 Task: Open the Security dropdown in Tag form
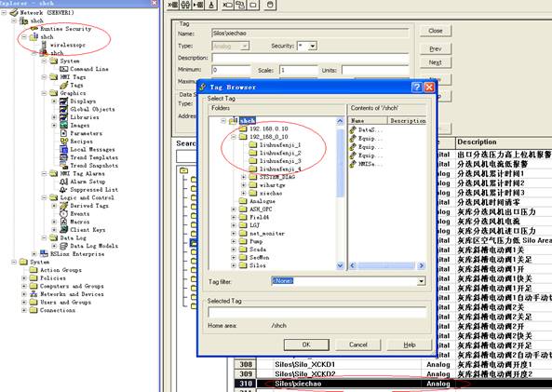coord(313,46)
